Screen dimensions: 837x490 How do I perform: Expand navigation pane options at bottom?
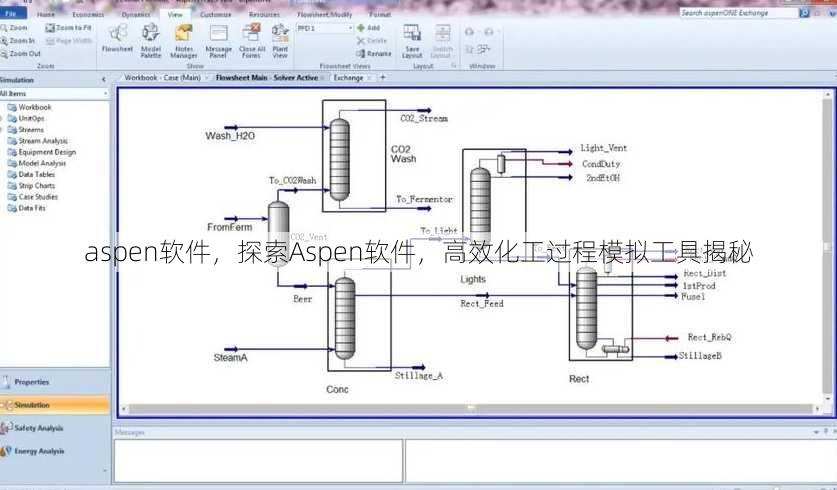(x=105, y=471)
